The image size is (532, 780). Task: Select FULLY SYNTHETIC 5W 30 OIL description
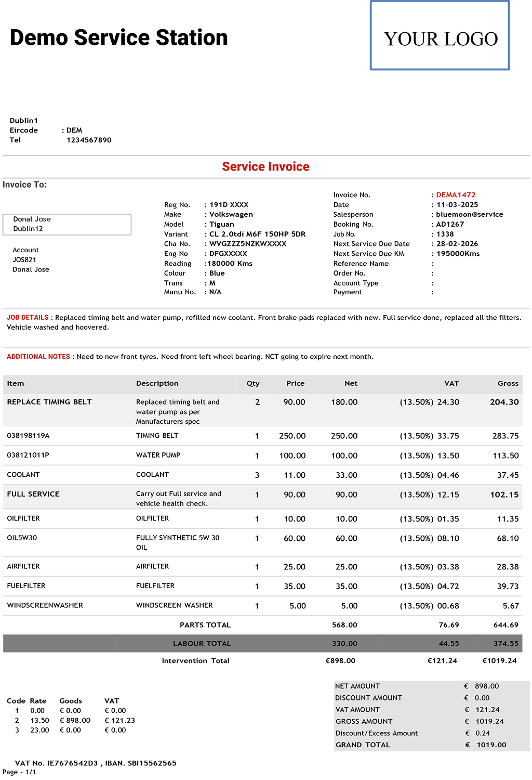pyautogui.click(x=178, y=542)
